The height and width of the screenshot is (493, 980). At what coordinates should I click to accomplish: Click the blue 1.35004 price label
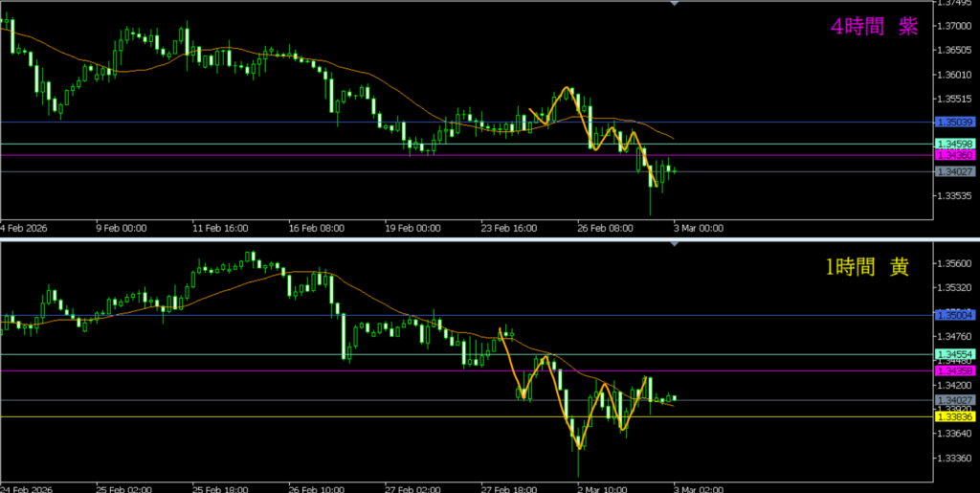tap(954, 315)
